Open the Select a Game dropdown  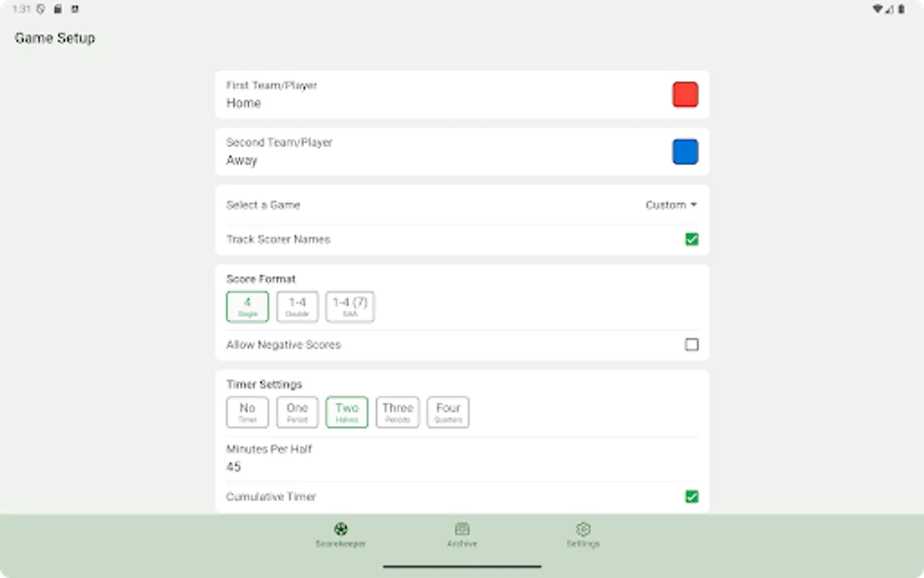671,204
